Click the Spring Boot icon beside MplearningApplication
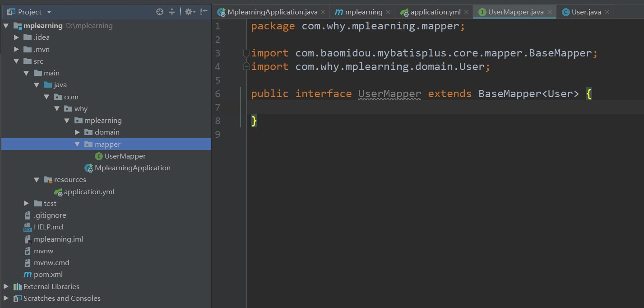 [88, 168]
